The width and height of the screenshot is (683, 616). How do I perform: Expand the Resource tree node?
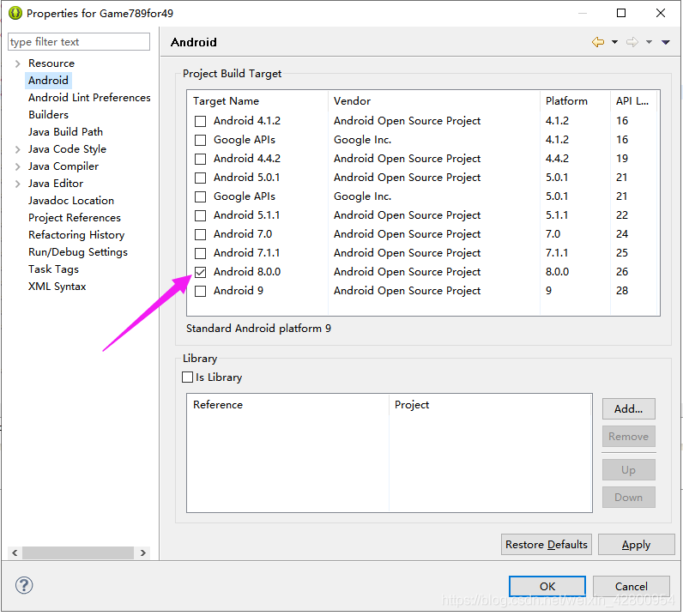click(17, 63)
